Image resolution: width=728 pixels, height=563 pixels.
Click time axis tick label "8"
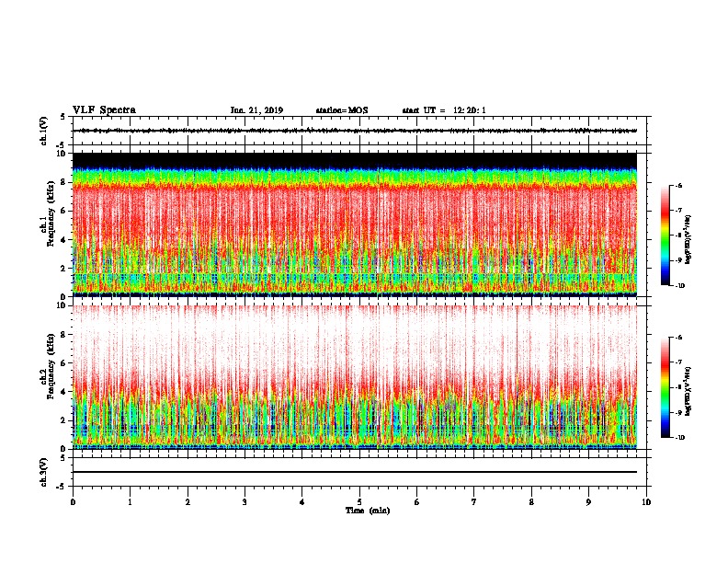point(531,502)
